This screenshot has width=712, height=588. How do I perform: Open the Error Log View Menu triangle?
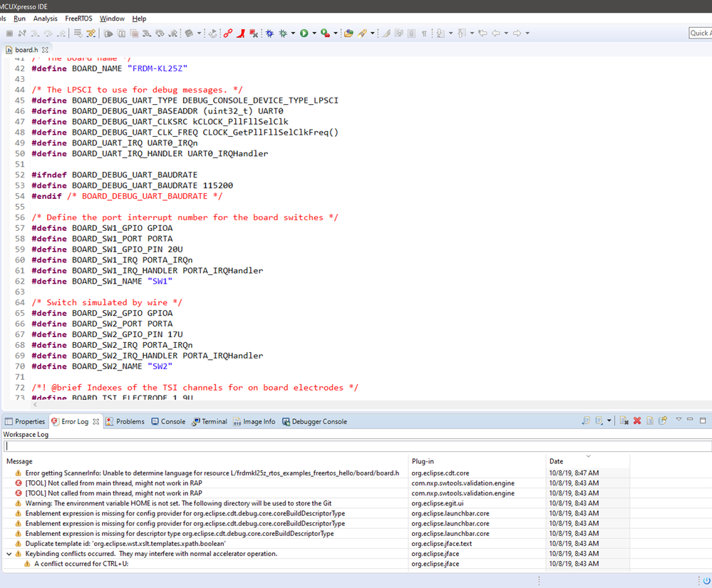679,420
